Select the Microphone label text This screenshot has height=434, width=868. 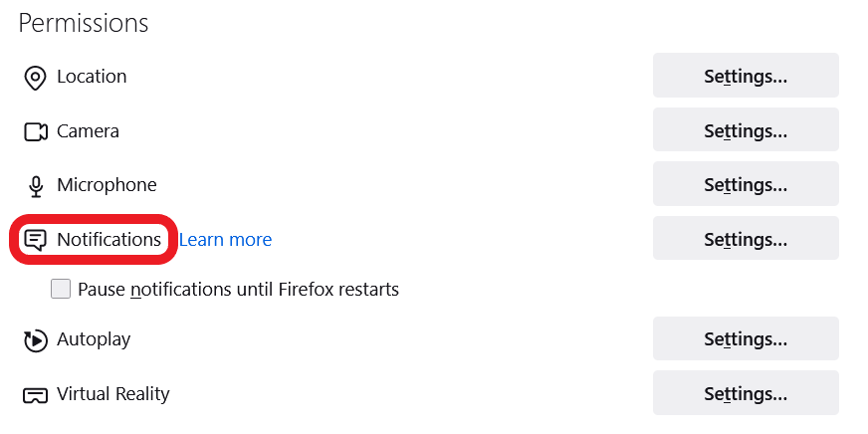click(x=107, y=185)
